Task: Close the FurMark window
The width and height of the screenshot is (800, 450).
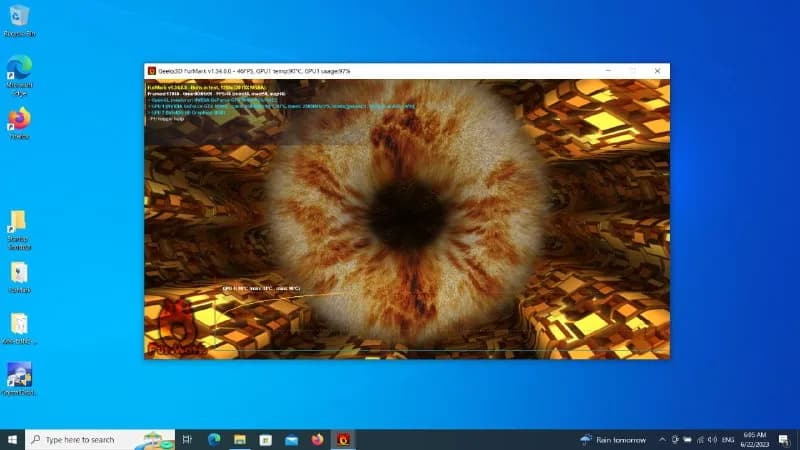Action: [x=657, y=71]
